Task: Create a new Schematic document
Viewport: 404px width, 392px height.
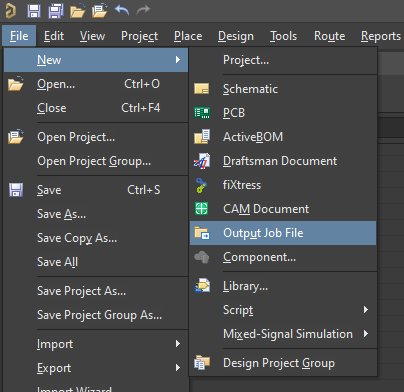Action: tap(283, 89)
